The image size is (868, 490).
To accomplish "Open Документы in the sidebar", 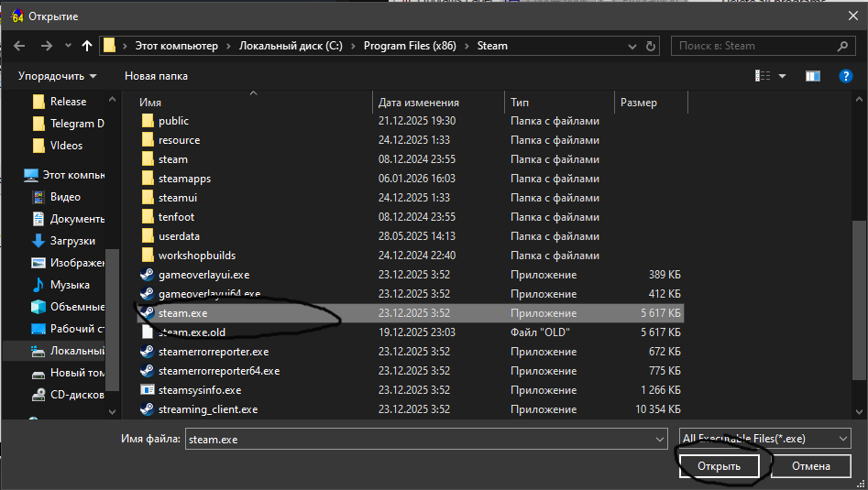I will [68, 219].
